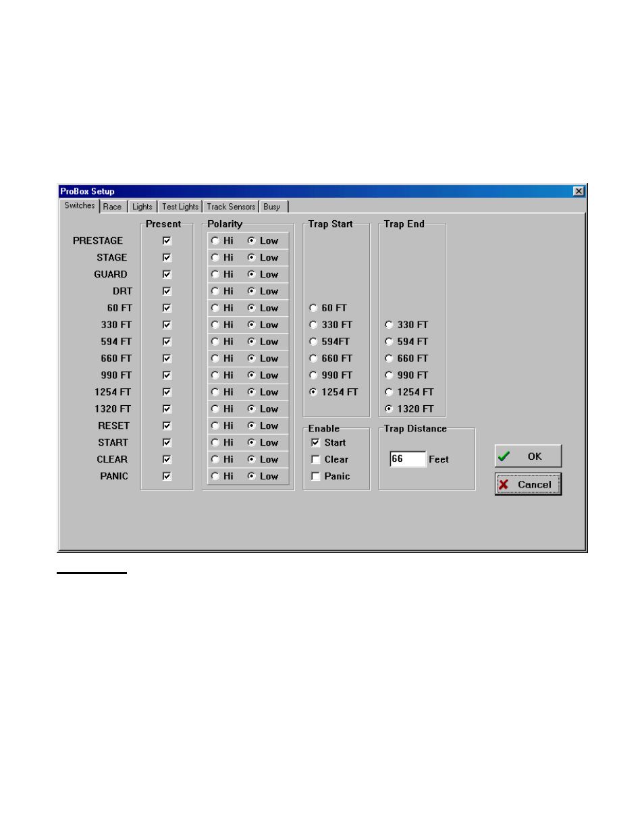Toggle the 990 FT Present checkbox
Image resolution: width=644 pixels, height=834 pixels.
(167, 375)
